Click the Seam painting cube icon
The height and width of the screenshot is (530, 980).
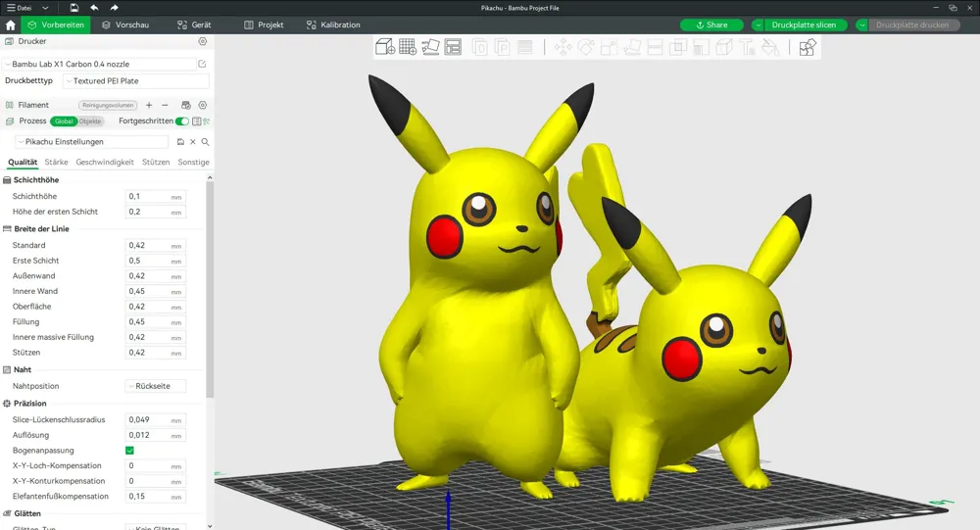(x=724, y=47)
